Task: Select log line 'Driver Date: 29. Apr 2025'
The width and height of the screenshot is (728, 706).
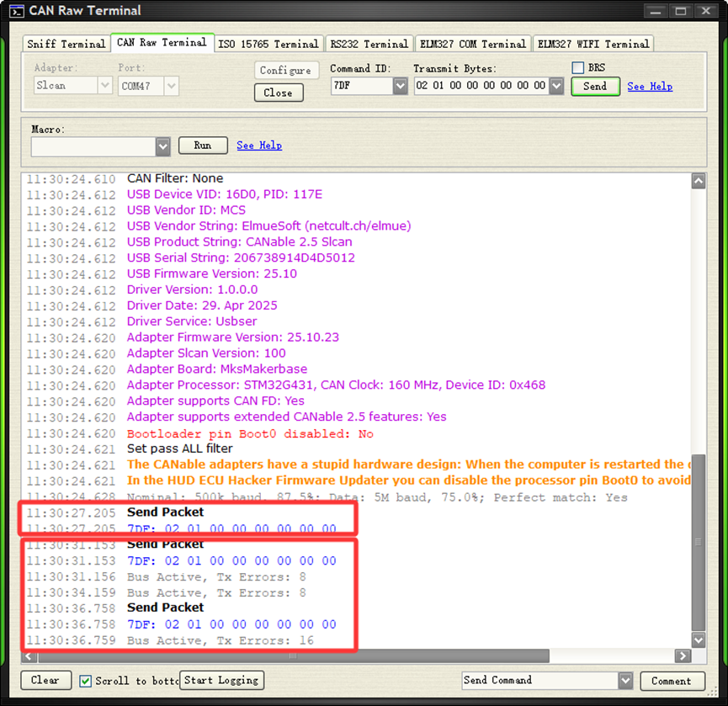Action: (202, 305)
